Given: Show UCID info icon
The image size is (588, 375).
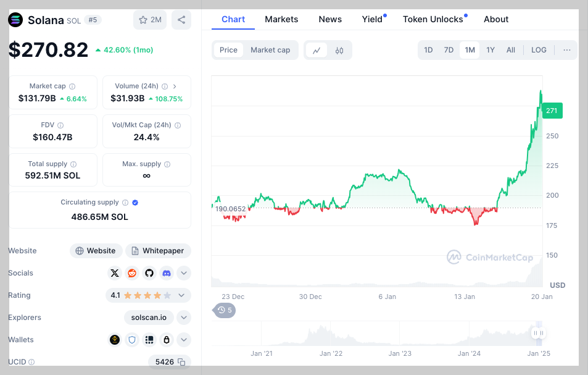Looking at the screenshot, I should [x=31, y=362].
